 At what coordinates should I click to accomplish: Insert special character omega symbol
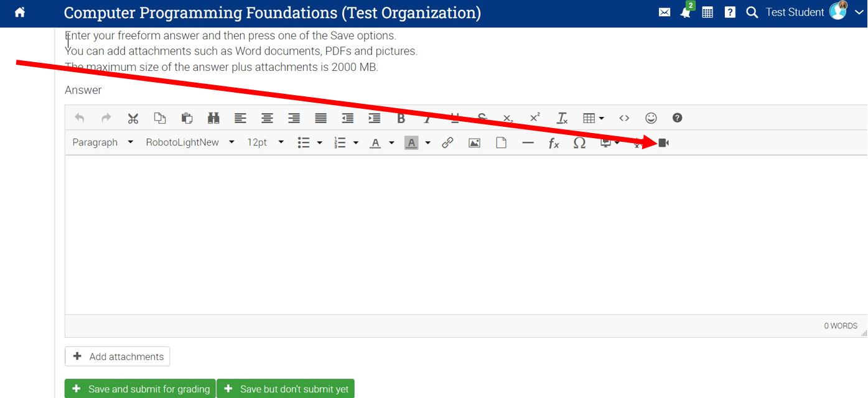pos(579,143)
